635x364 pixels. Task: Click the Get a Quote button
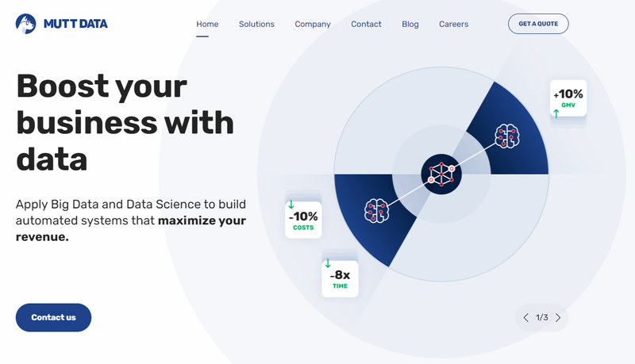pyautogui.click(x=538, y=24)
